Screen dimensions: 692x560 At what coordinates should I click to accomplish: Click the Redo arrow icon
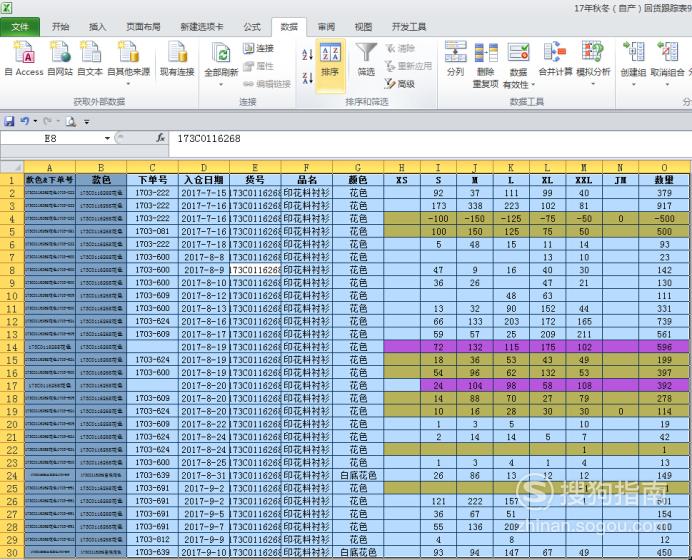[x=47, y=121]
